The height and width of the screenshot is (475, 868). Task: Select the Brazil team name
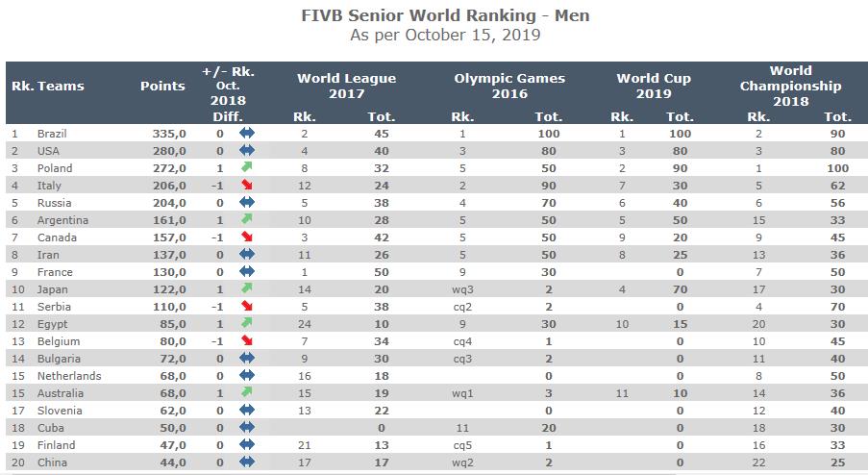click(52, 134)
